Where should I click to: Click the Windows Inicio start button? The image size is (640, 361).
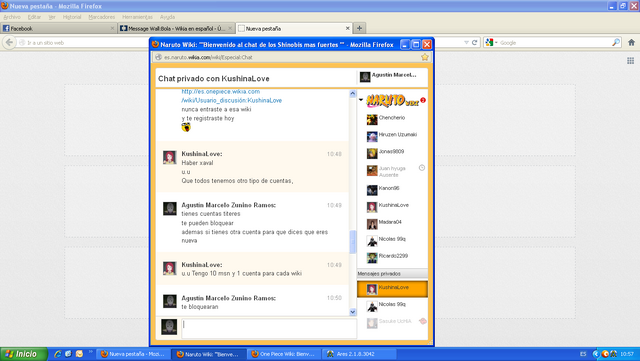click(x=24, y=354)
